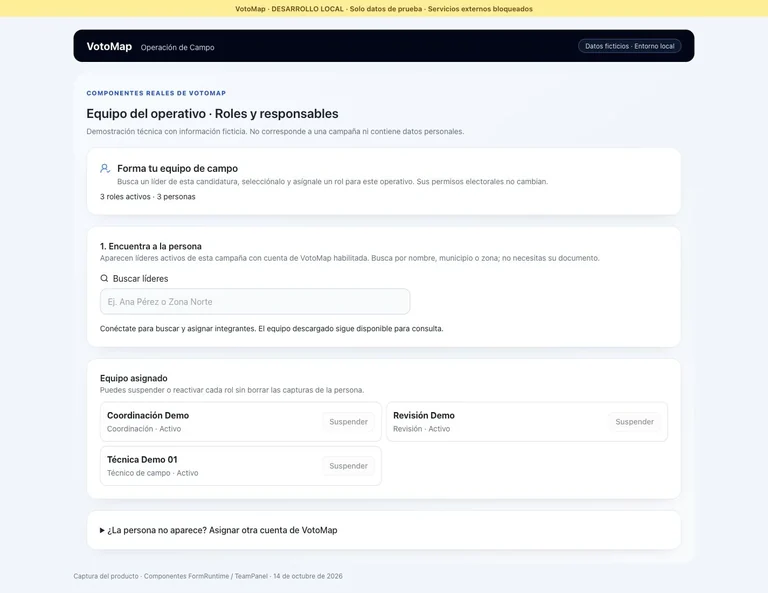Click the 'Coordinación · Activo' status line
The image size is (768, 593).
[144, 429]
